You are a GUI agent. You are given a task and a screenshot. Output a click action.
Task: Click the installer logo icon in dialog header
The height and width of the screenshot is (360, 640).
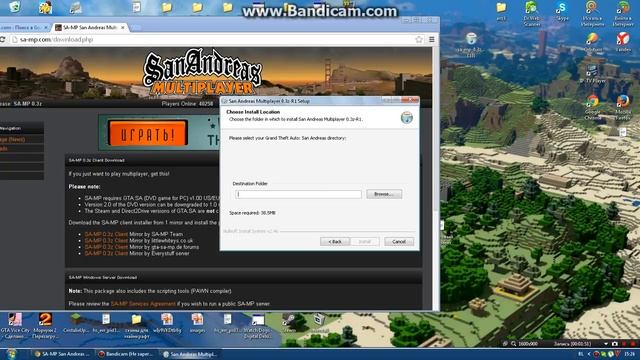(407, 117)
